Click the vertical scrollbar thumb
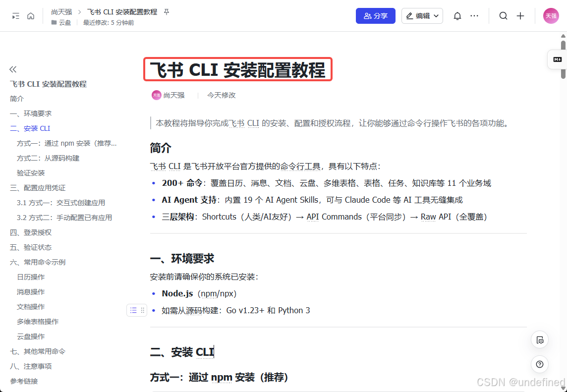Screen dimensions: 567x392 (x=563, y=59)
